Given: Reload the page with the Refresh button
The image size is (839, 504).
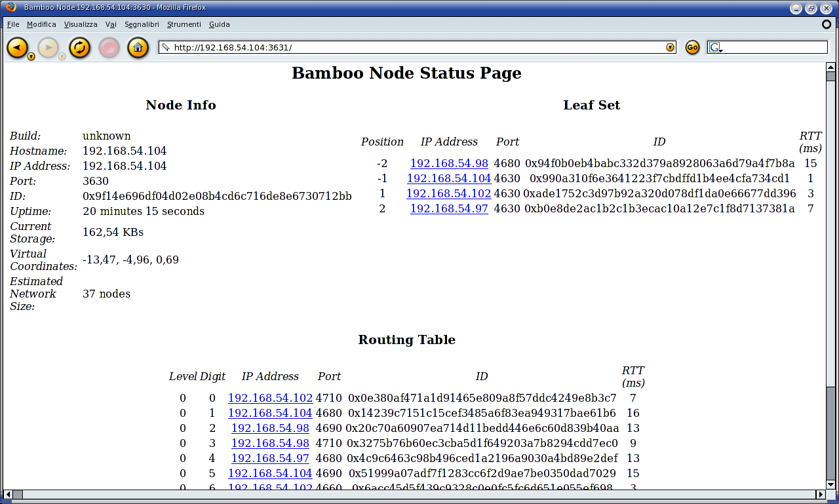Looking at the screenshot, I should (x=79, y=47).
